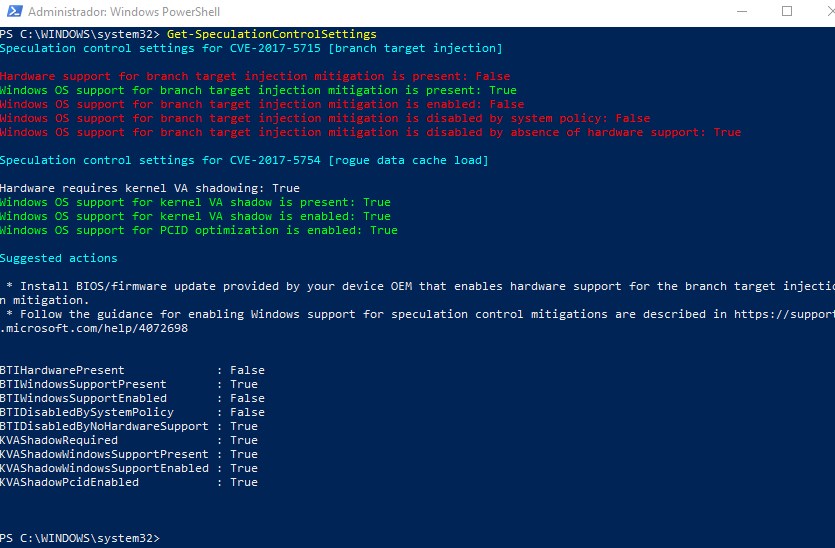Maximize the PowerShell window
The image size is (835, 548).
[x=787, y=11]
